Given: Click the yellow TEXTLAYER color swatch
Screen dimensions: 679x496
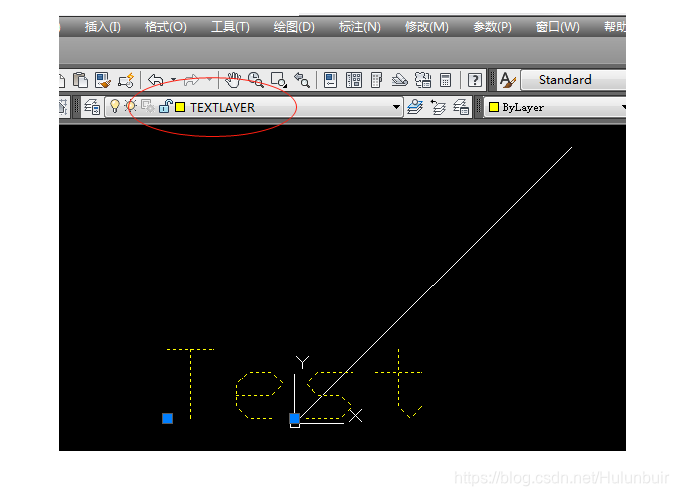Looking at the screenshot, I should click(x=180, y=107).
